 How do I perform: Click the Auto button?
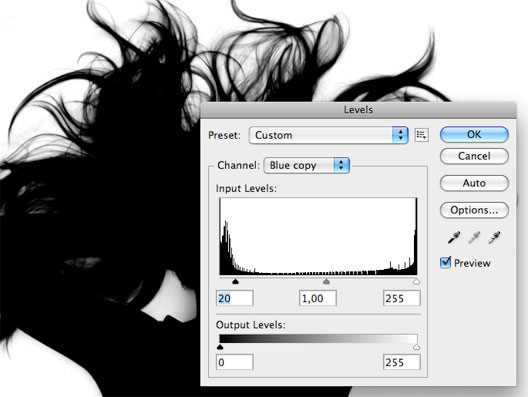coord(474,183)
